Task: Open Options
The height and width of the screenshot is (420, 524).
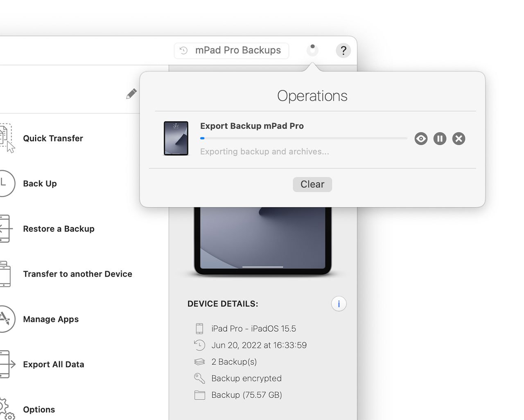Action: (x=39, y=410)
